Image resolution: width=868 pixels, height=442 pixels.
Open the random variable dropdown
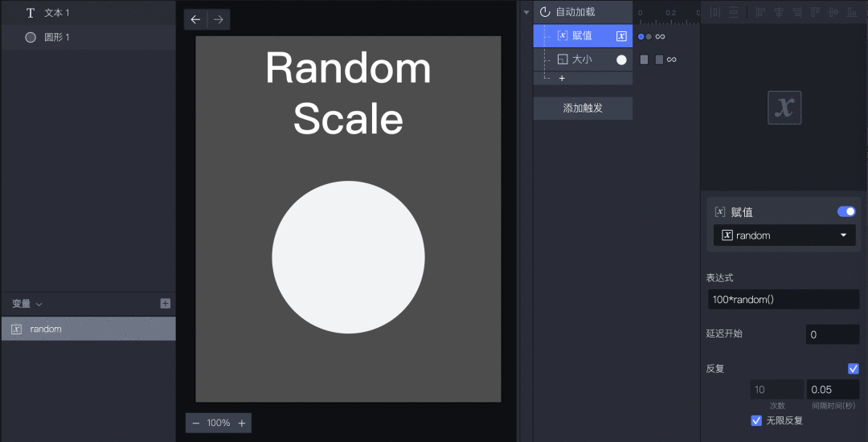coord(784,235)
